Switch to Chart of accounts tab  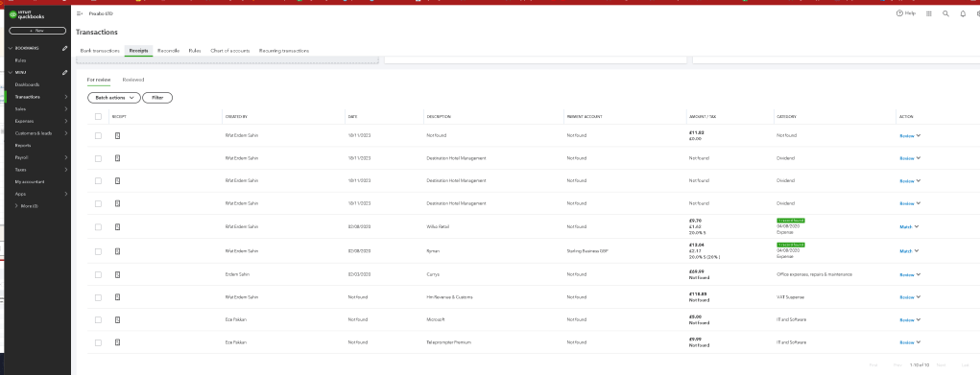coord(230,51)
